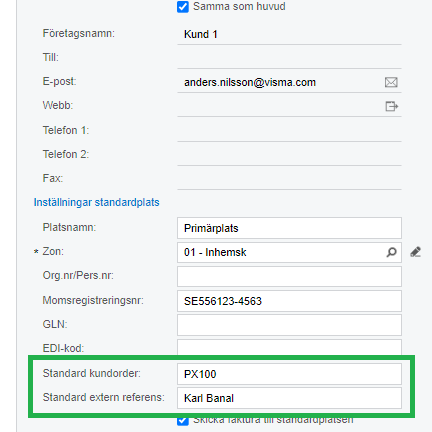Click the empty Telefon 1 field
Viewport: 432px width, 432px height.
click(289, 131)
